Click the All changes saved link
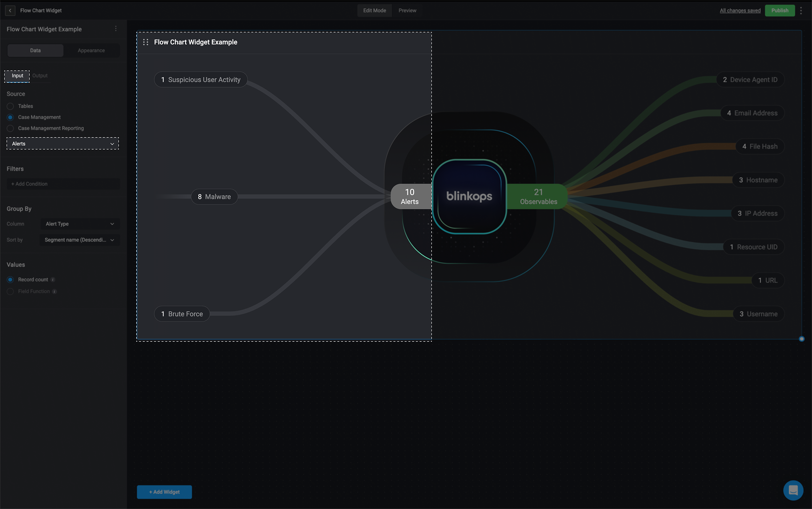The height and width of the screenshot is (509, 812). (740, 10)
